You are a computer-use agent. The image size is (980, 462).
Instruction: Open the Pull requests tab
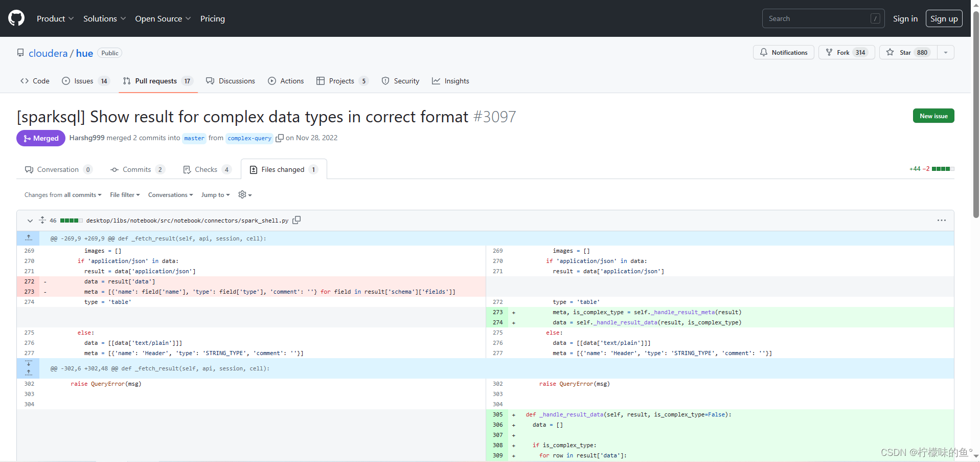pos(158,81)
